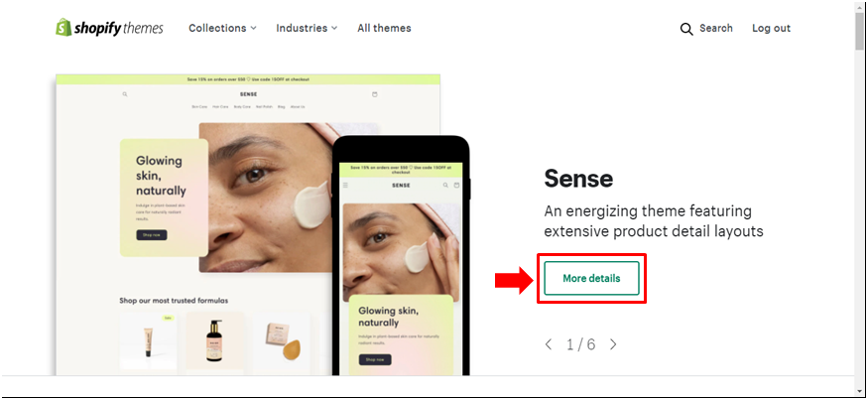The image size is (868, 400).
Task: Expand the Industries dropdown
Action: click(307, 28)
